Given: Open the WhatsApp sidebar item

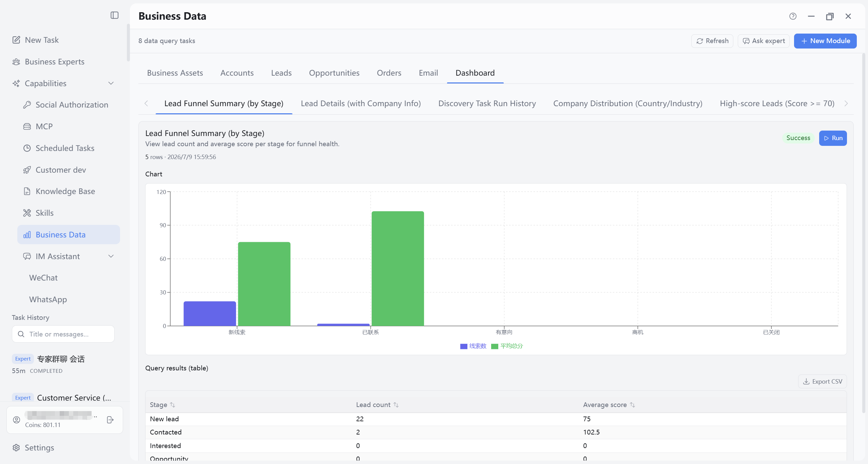Looking at the screenshot, I should [48, 299].
